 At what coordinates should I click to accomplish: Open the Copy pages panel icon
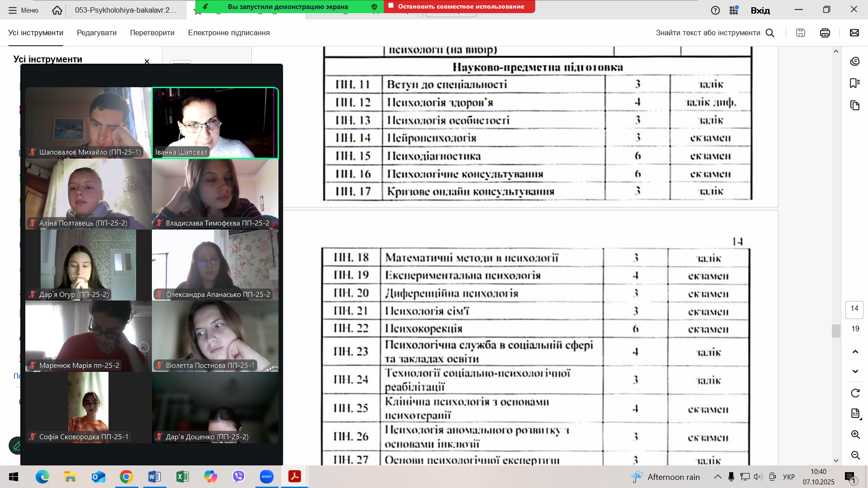click(x=854, y=105)
